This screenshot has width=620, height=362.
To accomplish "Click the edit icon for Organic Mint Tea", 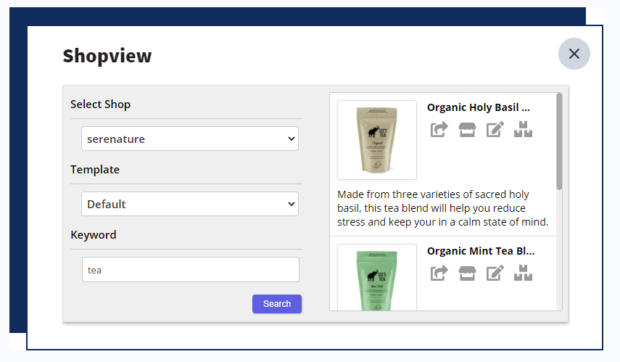I will [x=495, y=273].
